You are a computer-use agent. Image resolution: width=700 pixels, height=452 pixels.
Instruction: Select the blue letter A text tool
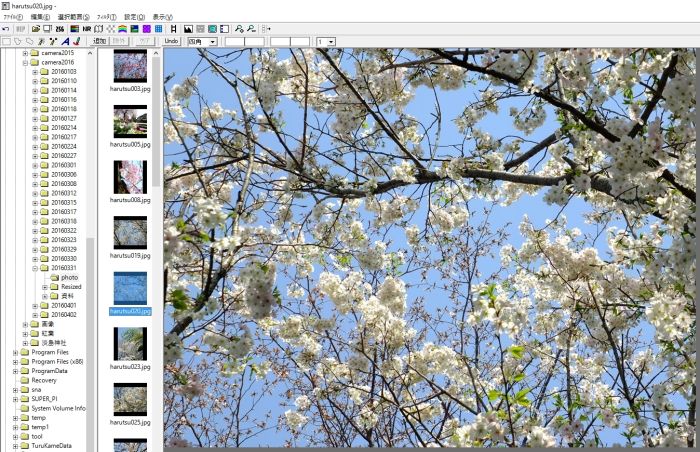tap(65, 42)
